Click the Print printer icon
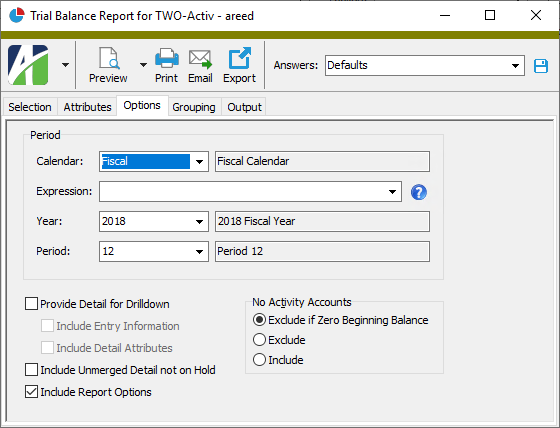The width and height of the screenshot is (560, 428). click(x=166, y=58)
